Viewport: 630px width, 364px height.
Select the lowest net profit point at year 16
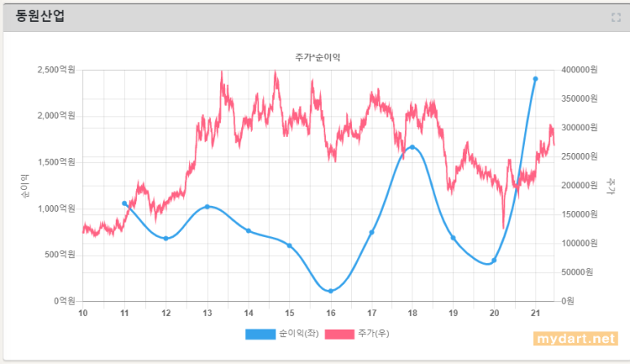pos(331,291)
